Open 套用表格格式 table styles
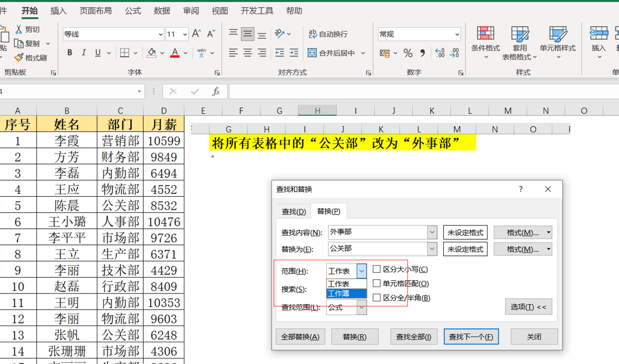The height and width of the screenshot is (364, 619). (x=519, y=43)
